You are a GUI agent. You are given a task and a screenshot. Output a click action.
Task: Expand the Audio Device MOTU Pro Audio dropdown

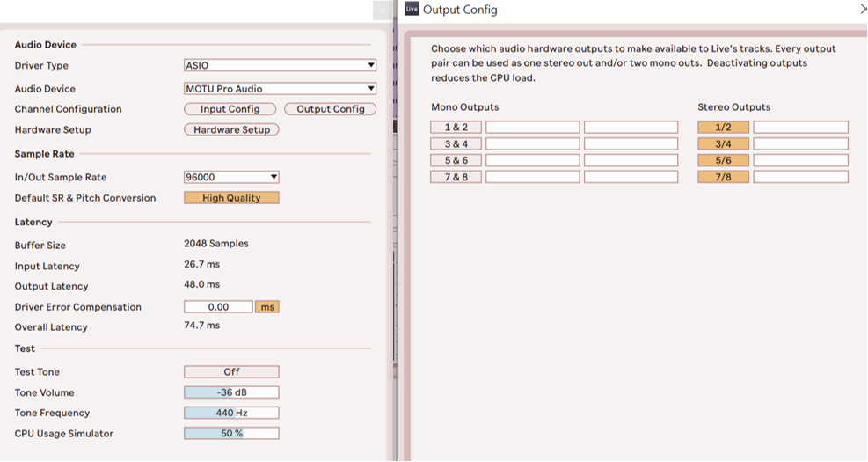280,89
